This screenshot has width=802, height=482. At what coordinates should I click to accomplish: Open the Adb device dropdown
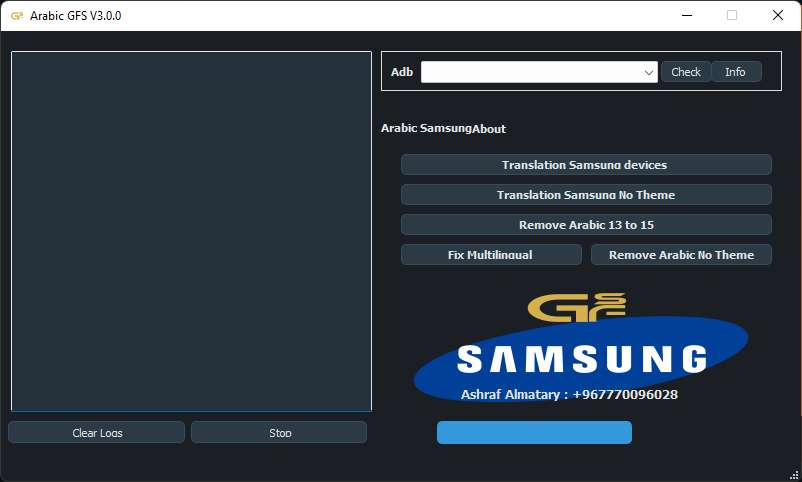(539, 72)
